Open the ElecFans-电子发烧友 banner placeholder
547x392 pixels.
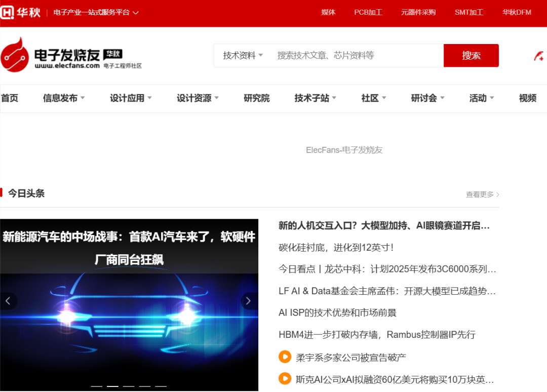(344, 150)
